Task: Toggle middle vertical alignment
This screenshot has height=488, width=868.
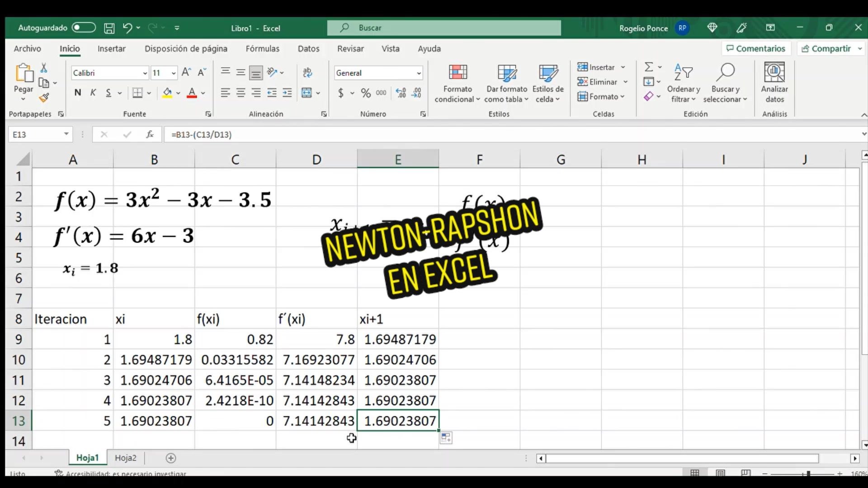Action: 241,72
